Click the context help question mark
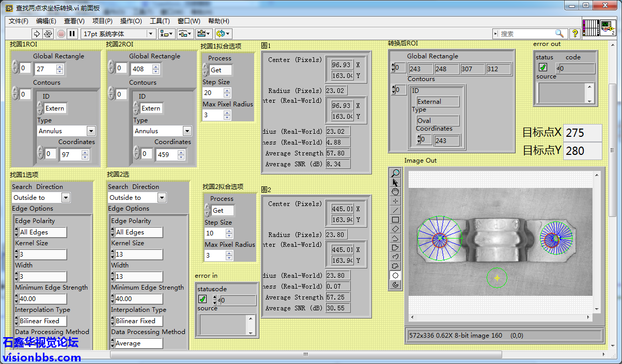This screenshot has height=364, width=622. click(574, 34)
